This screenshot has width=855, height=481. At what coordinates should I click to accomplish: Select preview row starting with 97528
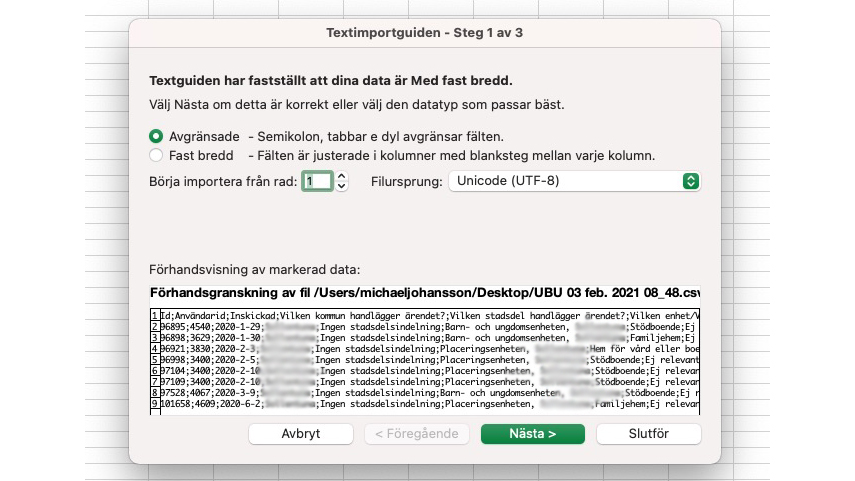pyautogui.click(x=425, y=393)
